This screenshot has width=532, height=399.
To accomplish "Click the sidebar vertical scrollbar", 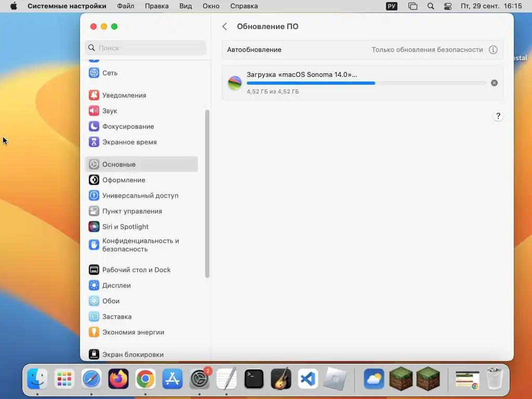I will [x=207, y=193].
